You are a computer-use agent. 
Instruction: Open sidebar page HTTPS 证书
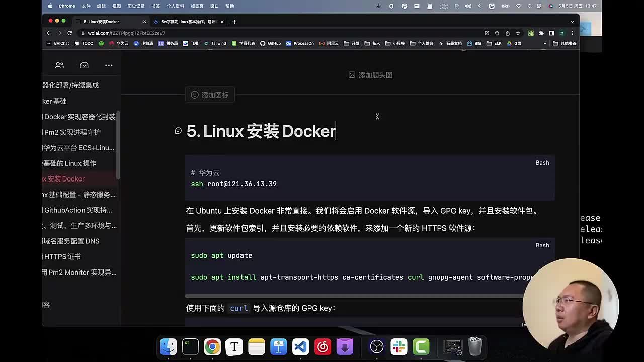click(62, 257)
